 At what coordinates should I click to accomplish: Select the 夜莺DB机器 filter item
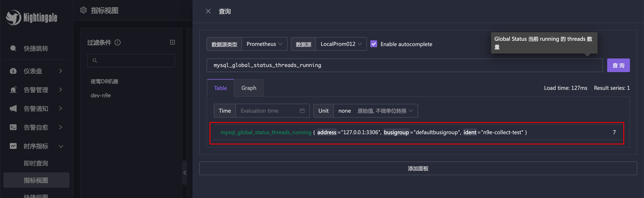104,81
